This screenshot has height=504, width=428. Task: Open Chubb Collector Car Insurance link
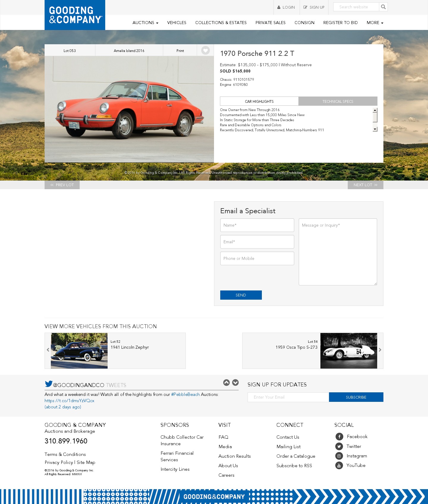182,440
